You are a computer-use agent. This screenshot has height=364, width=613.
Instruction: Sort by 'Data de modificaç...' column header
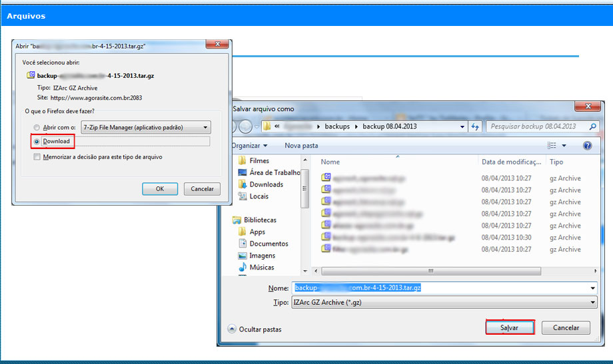(511, 162)
